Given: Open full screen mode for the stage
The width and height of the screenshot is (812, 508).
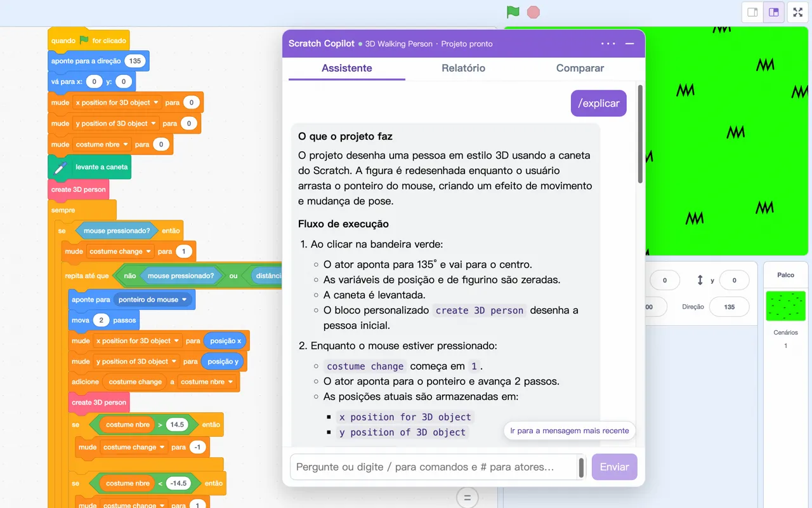Looking at the screenshot, I should tap(798, 12).
